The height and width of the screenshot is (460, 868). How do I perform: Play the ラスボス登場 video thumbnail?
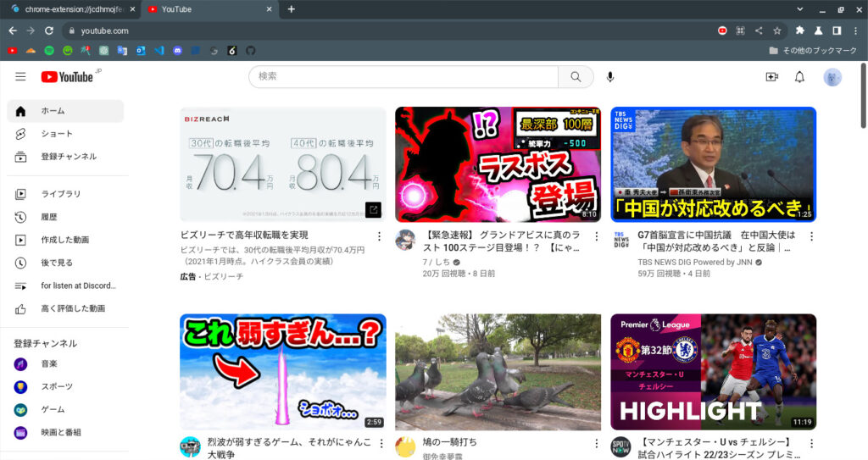point(498,164)
